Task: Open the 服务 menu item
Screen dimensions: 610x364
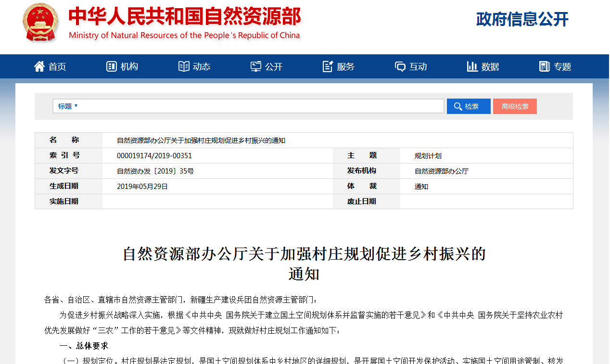Action: point(346,67)
